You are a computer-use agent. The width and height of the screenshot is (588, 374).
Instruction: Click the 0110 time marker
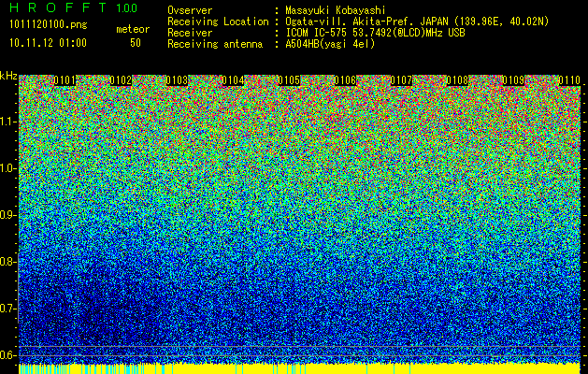pos(569,80)
